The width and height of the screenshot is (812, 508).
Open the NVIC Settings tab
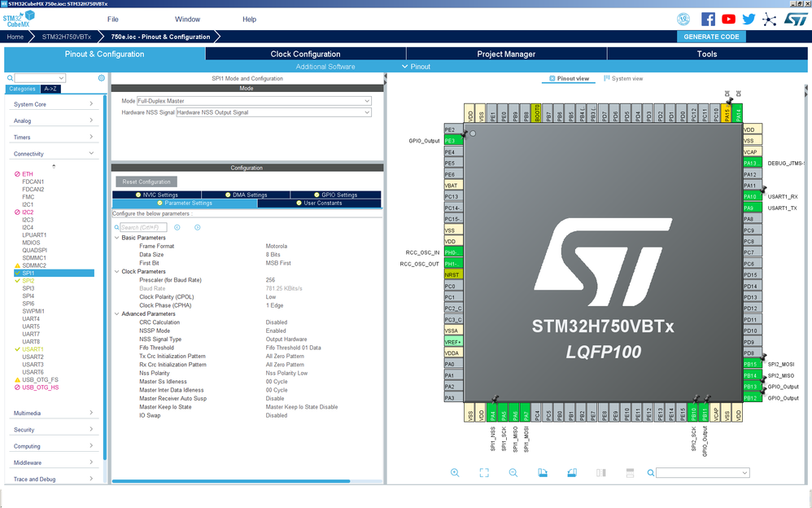pos(156,195)
